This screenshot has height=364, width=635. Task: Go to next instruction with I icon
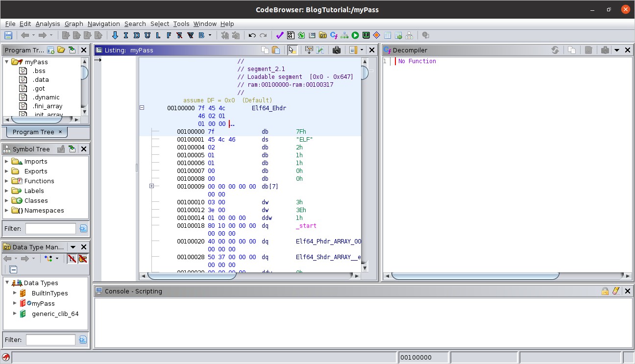point(126,35)
